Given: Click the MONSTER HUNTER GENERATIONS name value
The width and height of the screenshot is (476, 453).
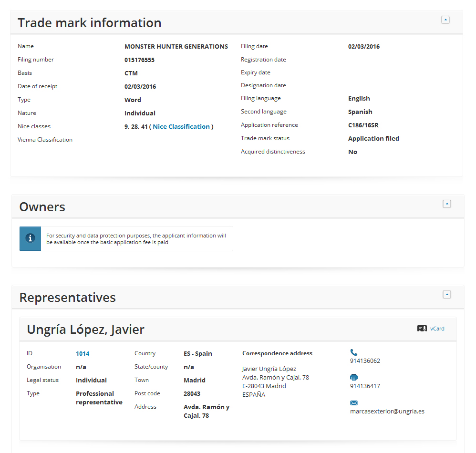Looking at the screenshot, I should 176,47.
